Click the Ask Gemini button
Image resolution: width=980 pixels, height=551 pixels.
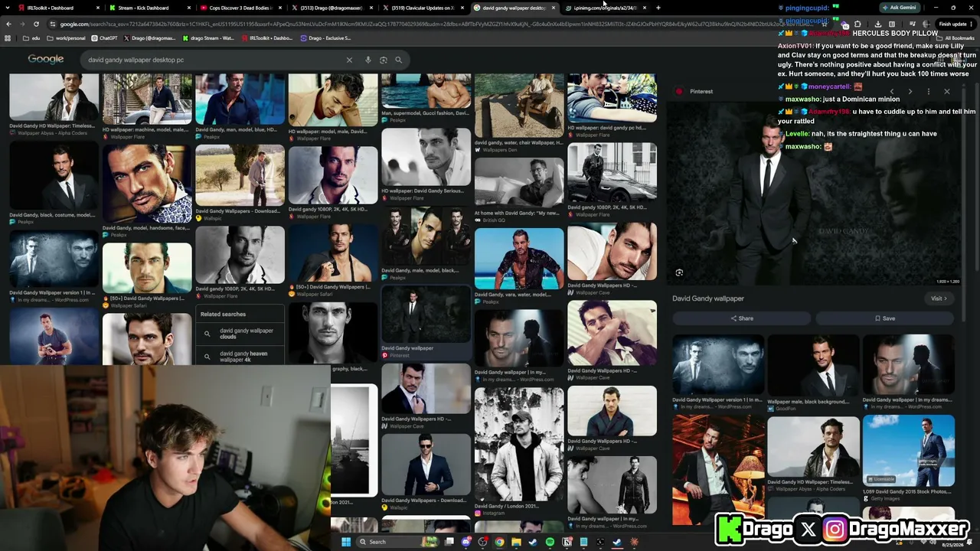point(899,8)
